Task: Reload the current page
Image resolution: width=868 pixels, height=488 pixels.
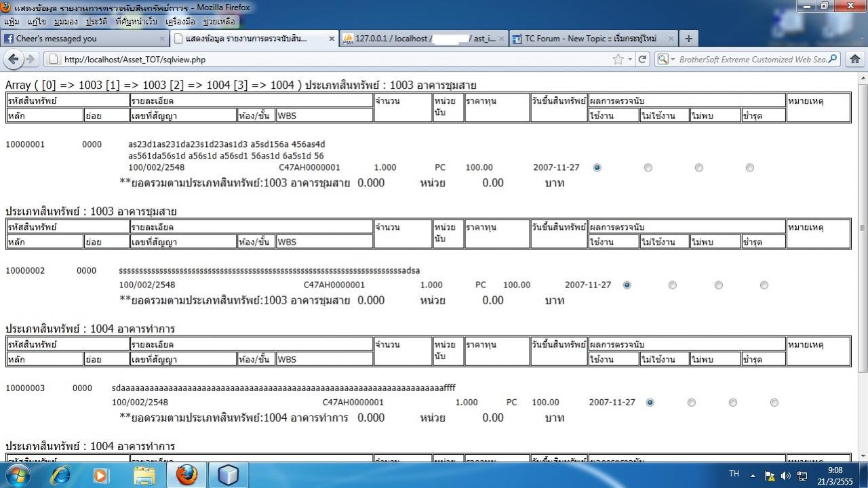Action: pyautogui.click(x=642, y=59)
